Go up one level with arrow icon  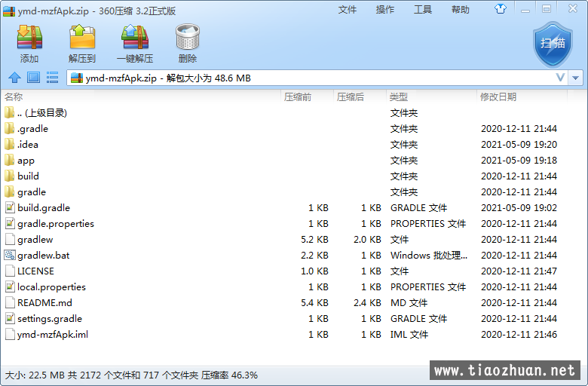click(x=14, y=78)
